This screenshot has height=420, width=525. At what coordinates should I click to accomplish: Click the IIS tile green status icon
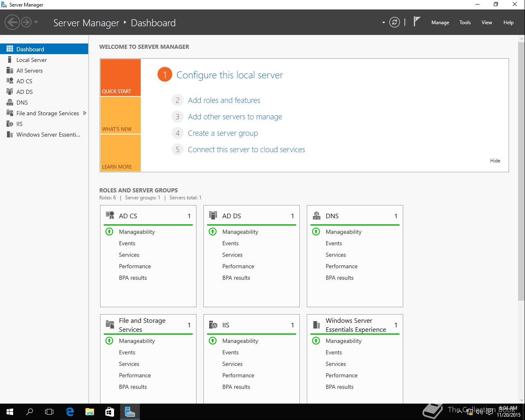coord(213,341)
